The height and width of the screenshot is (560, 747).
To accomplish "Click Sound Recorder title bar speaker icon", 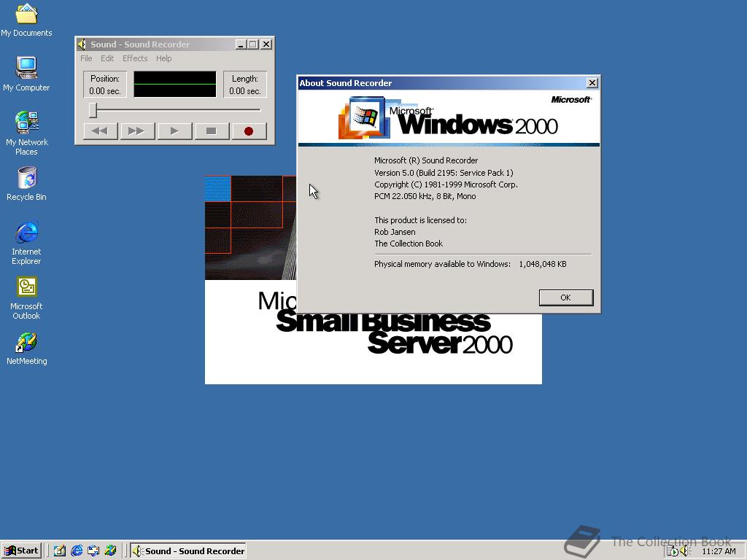I will pos(82,44).
